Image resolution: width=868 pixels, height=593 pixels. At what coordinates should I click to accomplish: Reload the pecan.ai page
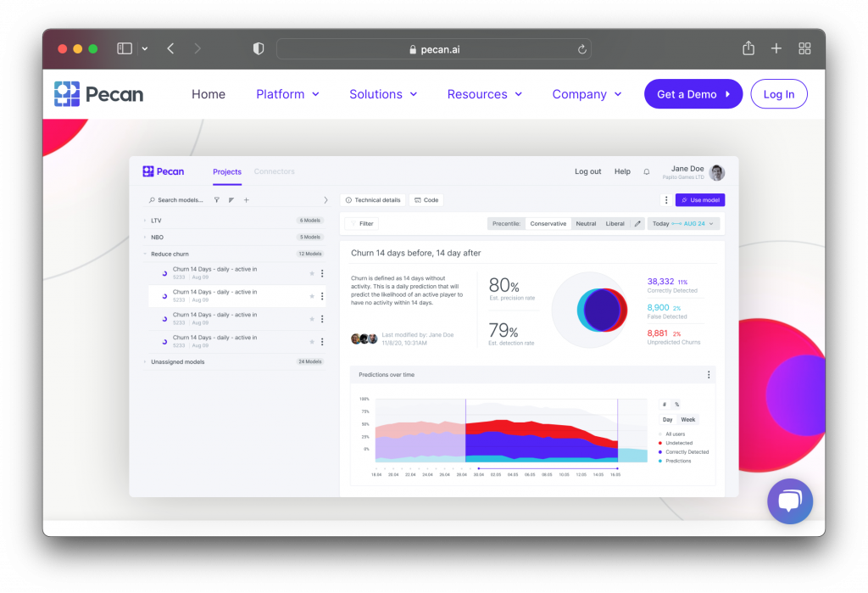point(581,49)
